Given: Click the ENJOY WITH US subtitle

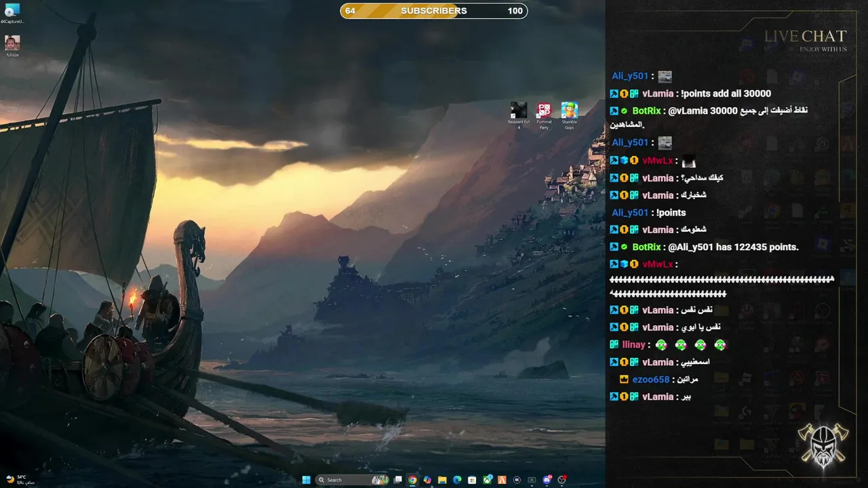Looking at the screenshot, I should tap(823, 49).
